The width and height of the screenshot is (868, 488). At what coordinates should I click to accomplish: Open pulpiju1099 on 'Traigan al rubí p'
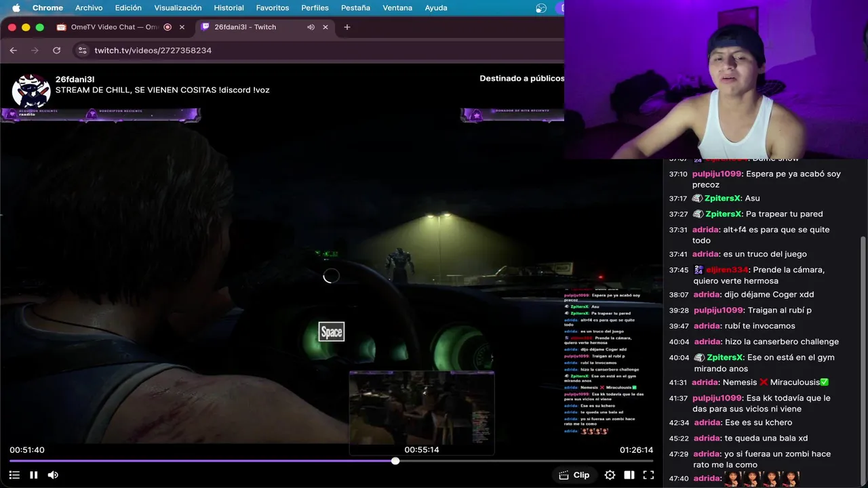click(718, 310)
